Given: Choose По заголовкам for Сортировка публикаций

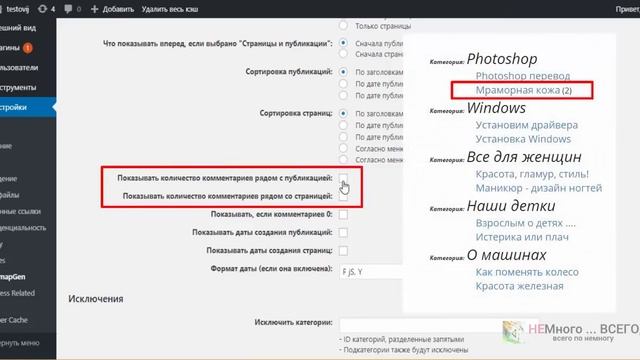Looking at the screenshot, I should tap(343, 72).
